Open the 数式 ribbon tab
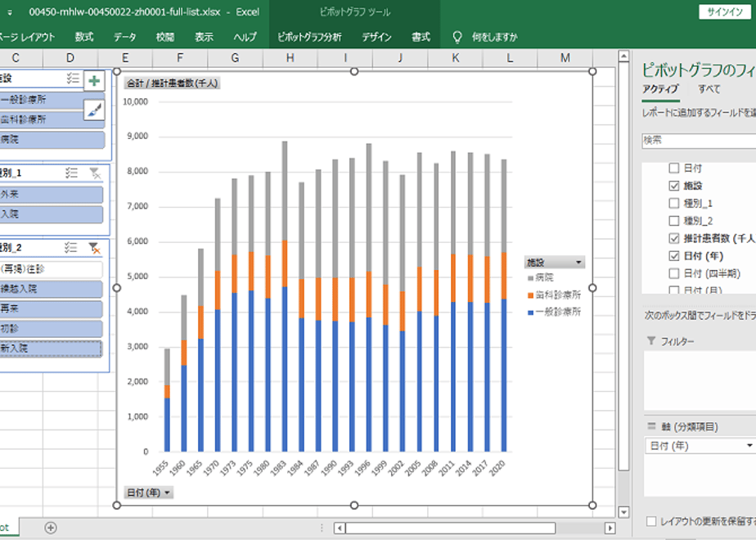Viewport: 756px width, 540px height. 84,37
